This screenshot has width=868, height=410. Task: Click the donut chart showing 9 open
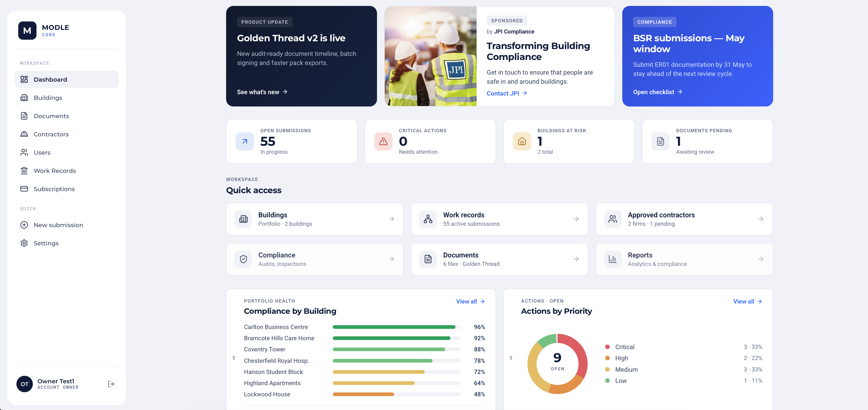[x=557, y=363]
